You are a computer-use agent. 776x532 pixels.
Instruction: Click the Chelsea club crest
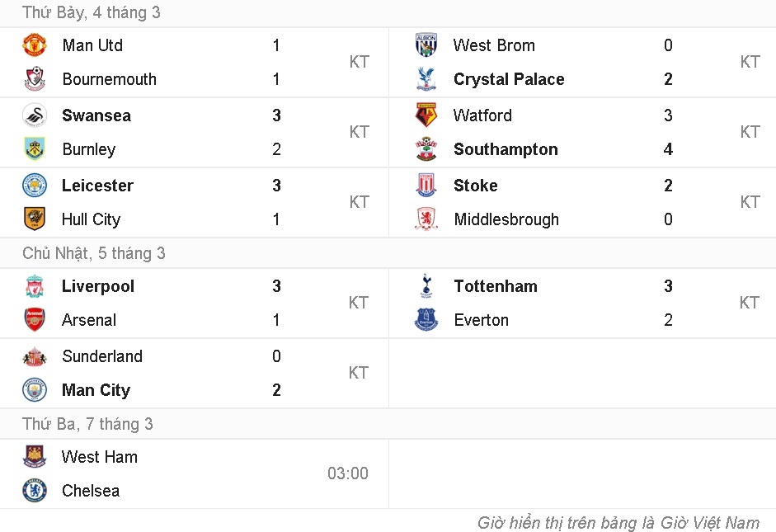click(x=34, y=491)
